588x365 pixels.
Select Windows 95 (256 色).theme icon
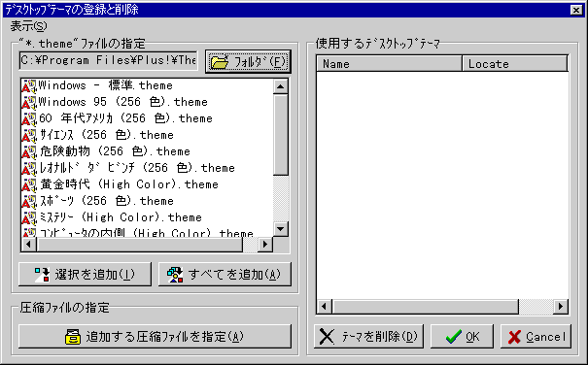(x=29, y=102)
